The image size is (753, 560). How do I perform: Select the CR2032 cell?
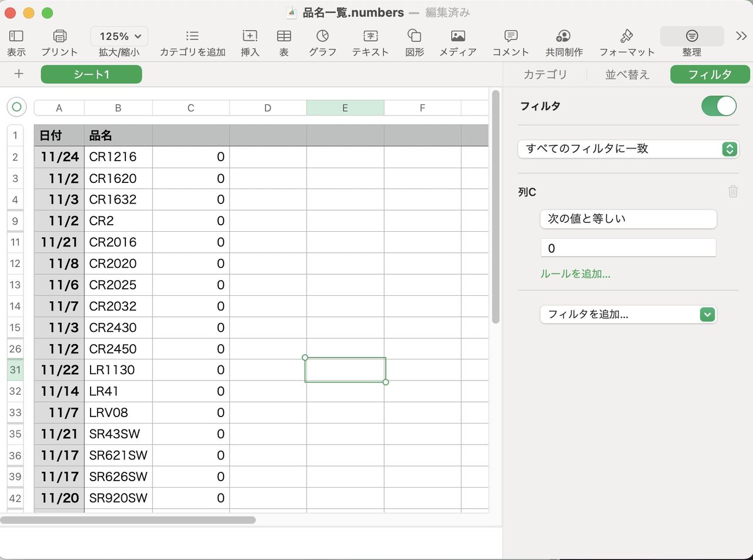[118, 306]
